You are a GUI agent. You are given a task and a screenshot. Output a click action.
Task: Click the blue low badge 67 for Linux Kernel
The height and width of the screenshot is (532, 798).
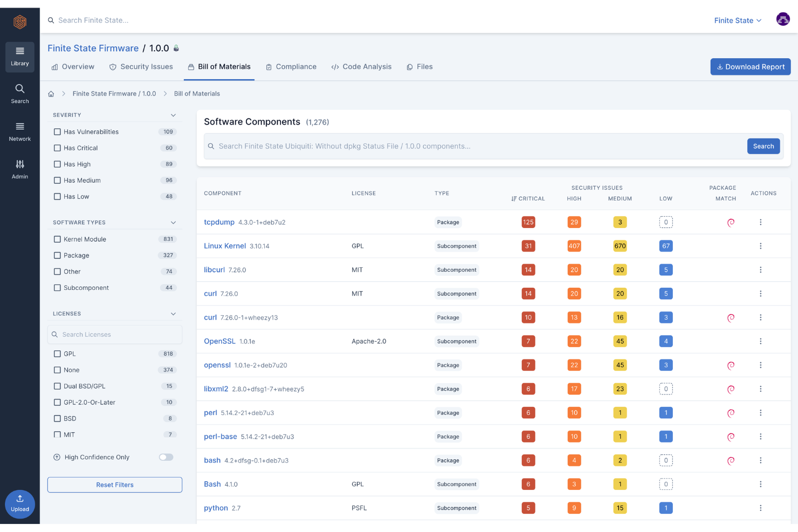coord(666,246)
